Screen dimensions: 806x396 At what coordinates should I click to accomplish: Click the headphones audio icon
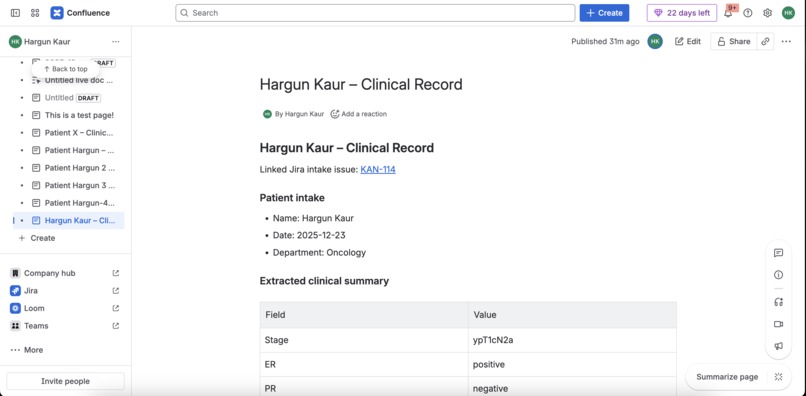[778, 302]
